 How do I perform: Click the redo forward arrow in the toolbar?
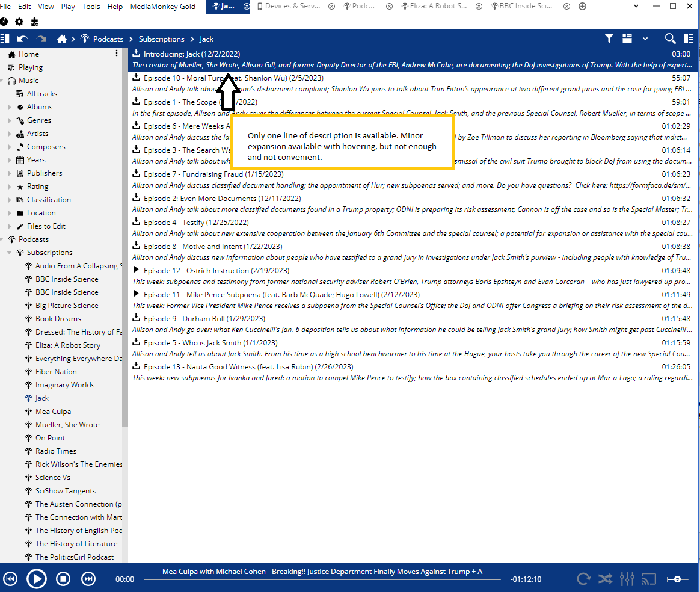[x=41, y=39]
